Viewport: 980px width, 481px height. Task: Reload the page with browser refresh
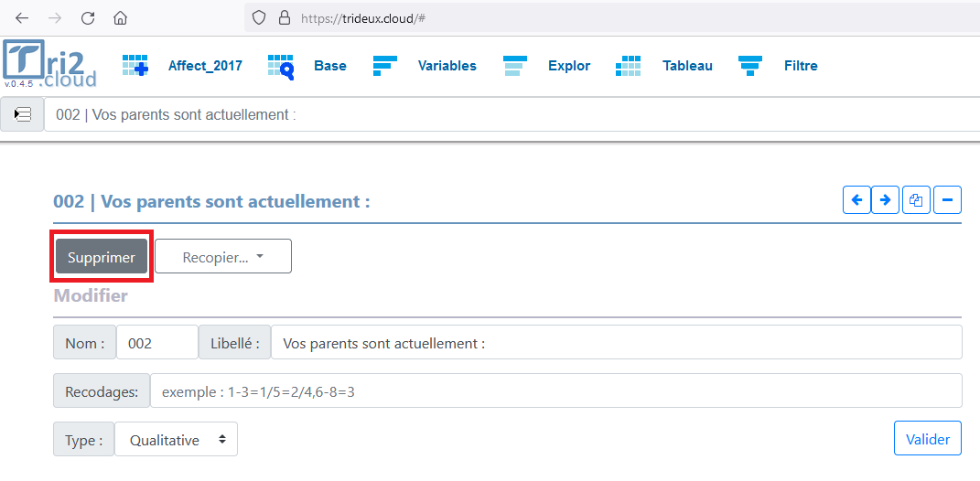pos(88,18)
